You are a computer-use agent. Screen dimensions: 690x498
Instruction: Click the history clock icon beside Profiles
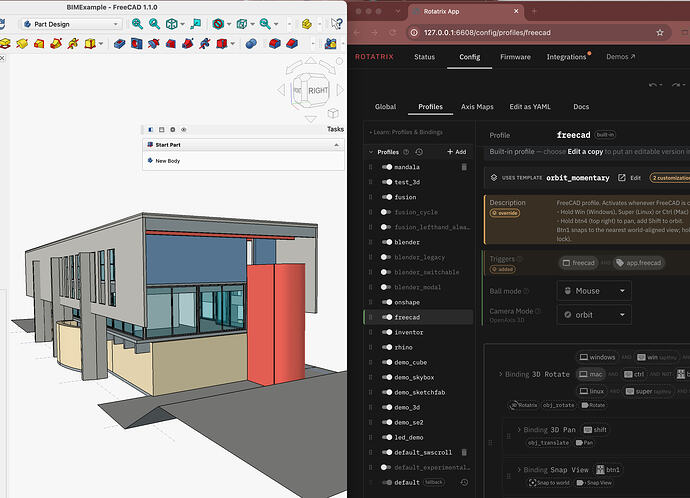(x=419, y=152)
